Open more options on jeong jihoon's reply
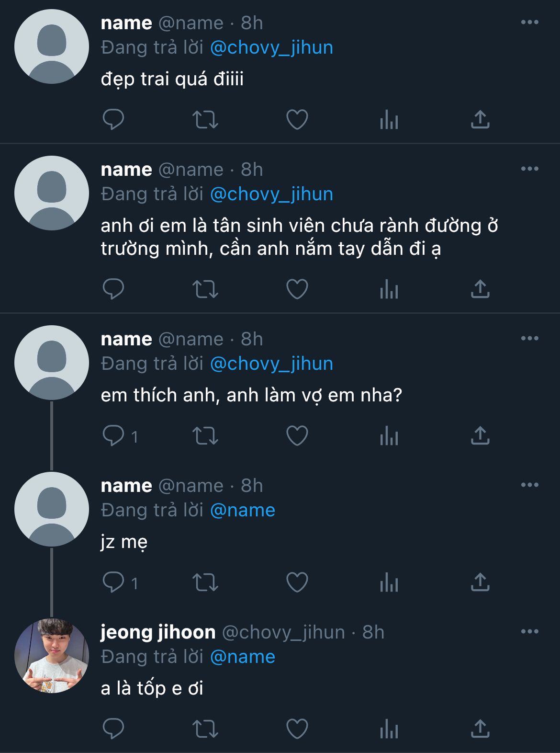Image resolution: width=560 pixels, height=753 pixels. point(529,632)
